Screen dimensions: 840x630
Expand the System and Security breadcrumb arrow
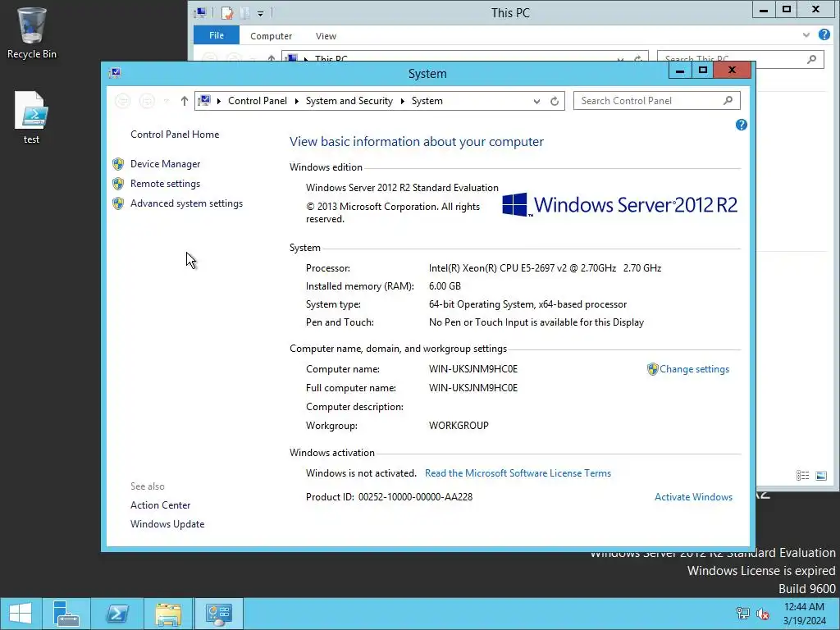pyautogui.click(x=402, y=101)
